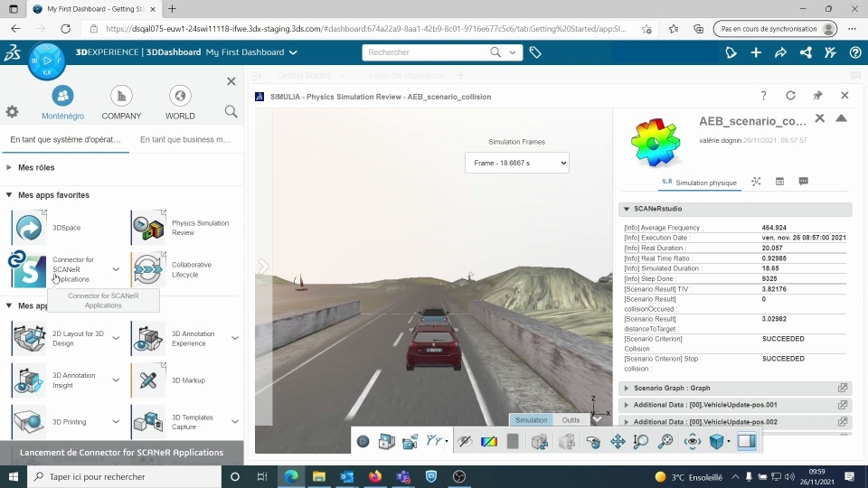Expand Additional Data VehicleUpdate-pos.001
The width and height of the screenshot is (868, 488).
[627, 405]
